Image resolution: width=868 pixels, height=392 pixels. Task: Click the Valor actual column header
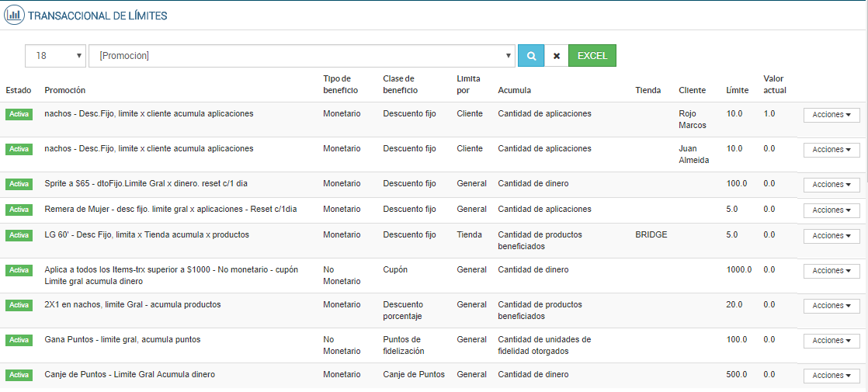pyautogui.click(x=775, y=84)
